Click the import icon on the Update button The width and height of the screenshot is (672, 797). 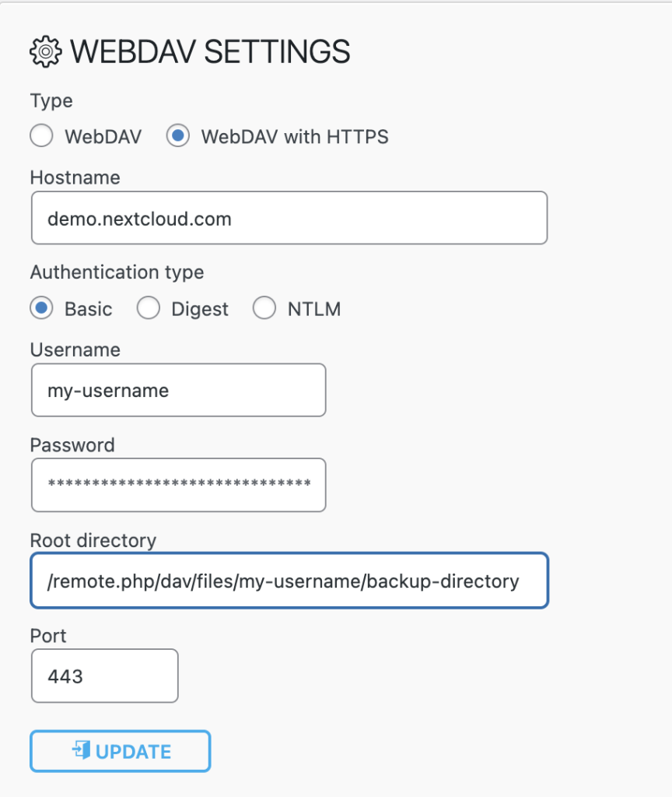point(81,750)
